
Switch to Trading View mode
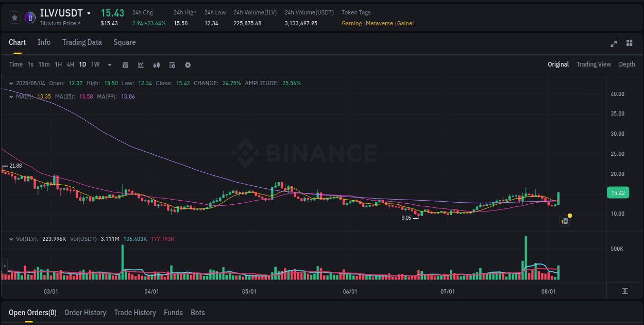click(x=594, y=64)
